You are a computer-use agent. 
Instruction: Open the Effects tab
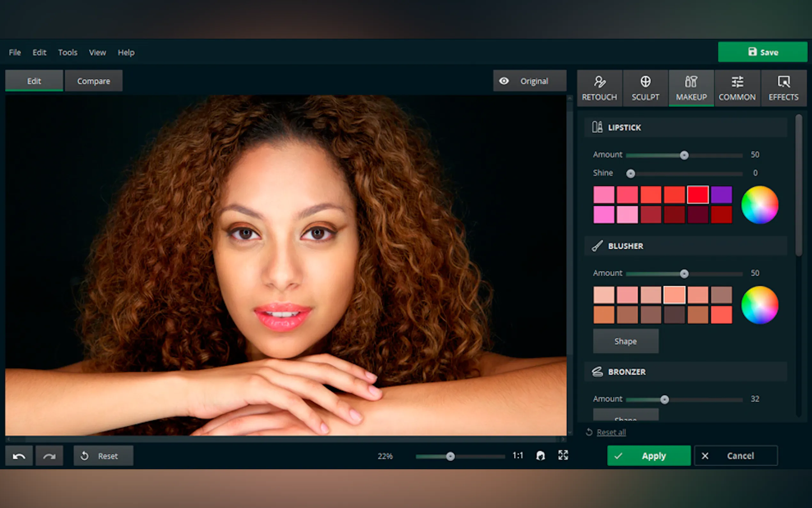[x=784, y=88]
